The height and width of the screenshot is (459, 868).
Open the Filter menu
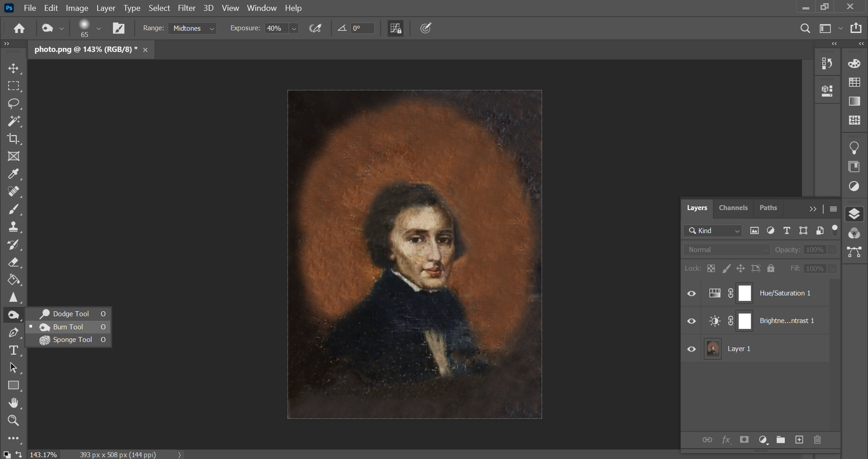click(x=186, y=8)
